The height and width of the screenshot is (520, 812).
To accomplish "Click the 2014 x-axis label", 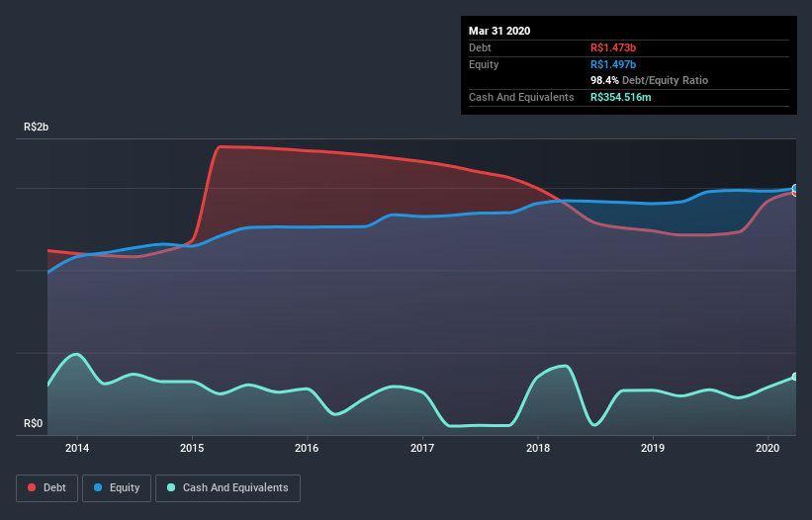I will click(77, 448).
